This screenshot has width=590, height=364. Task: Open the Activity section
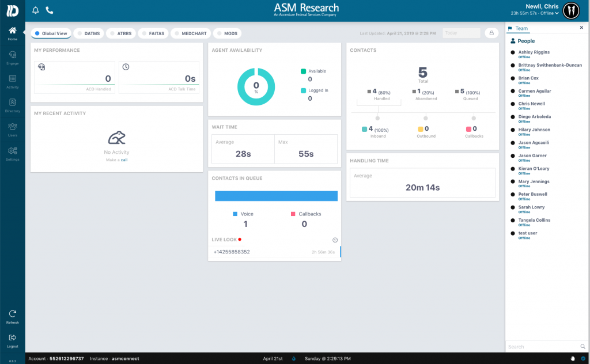pos(13,82)
